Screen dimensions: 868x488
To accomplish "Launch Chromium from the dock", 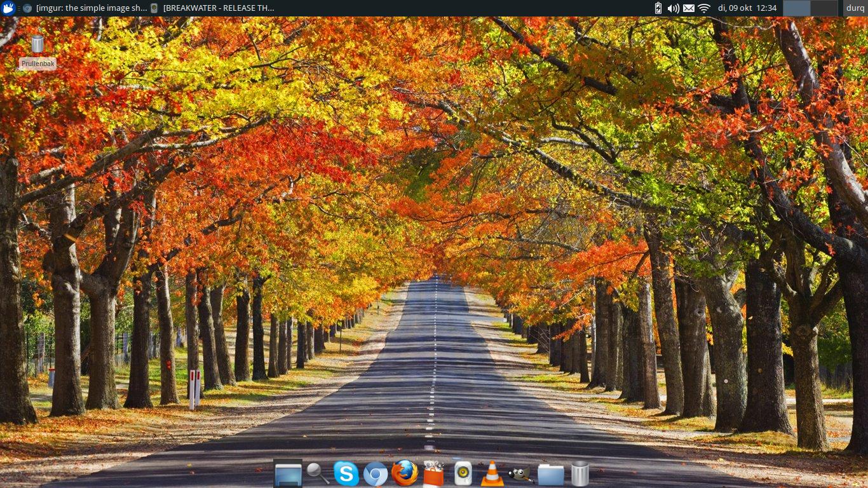I will pos(376,474).
